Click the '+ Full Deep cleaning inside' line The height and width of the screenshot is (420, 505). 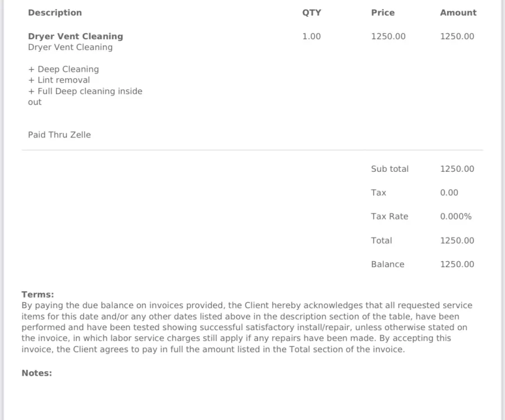85,91
